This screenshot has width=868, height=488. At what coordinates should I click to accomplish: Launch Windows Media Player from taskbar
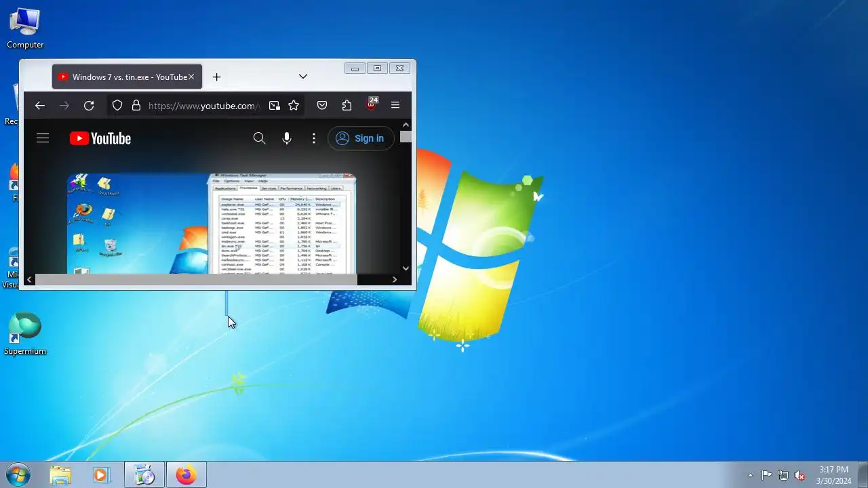click(x=100, y=475)
